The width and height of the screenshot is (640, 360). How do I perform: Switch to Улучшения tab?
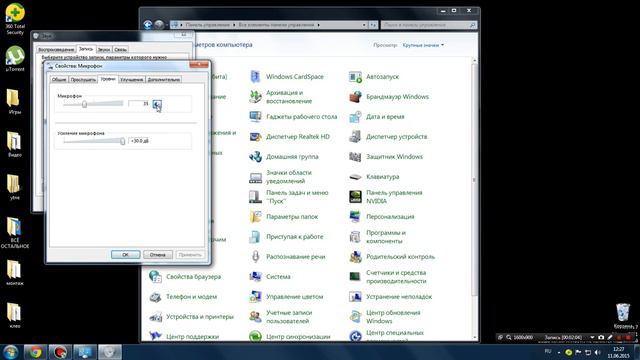pyautogui.click(x=131, y=80)
